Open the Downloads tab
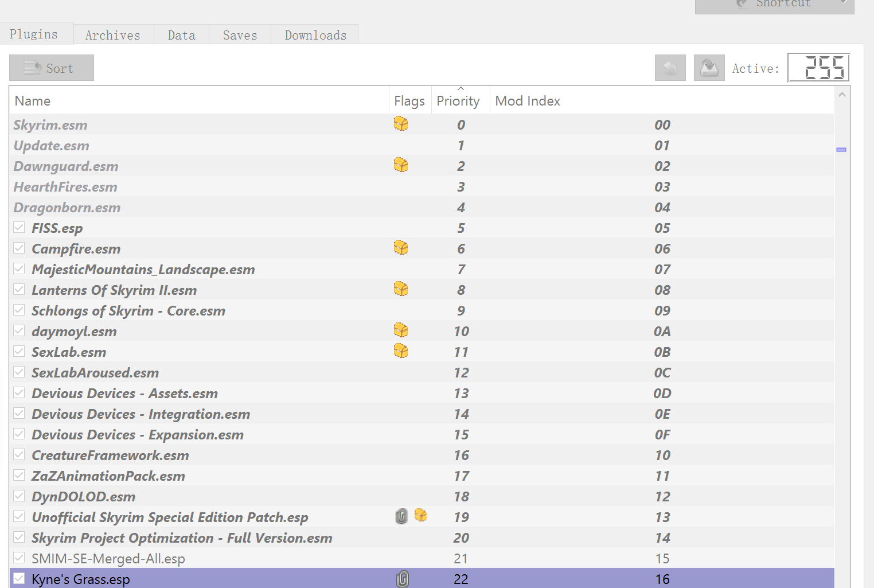 [315, 35]
